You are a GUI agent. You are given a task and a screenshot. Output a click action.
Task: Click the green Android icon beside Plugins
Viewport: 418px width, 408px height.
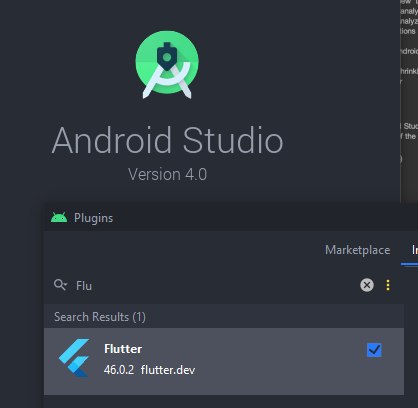(59, 218)
